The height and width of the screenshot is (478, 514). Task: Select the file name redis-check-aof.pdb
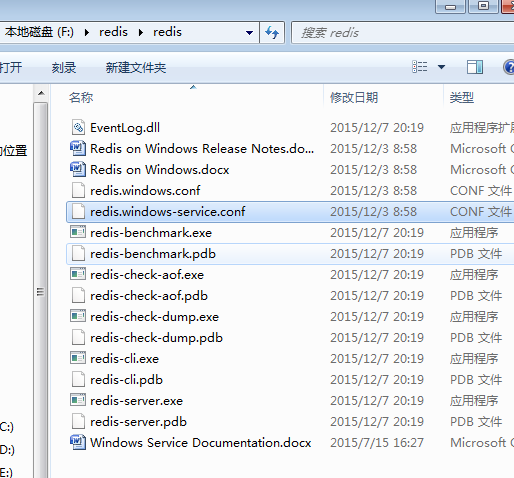(149, 296)
